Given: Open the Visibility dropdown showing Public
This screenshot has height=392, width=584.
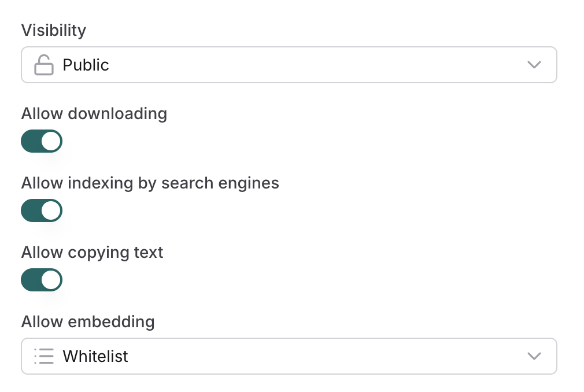Looking at the screenshot, I should click(289, 65).
